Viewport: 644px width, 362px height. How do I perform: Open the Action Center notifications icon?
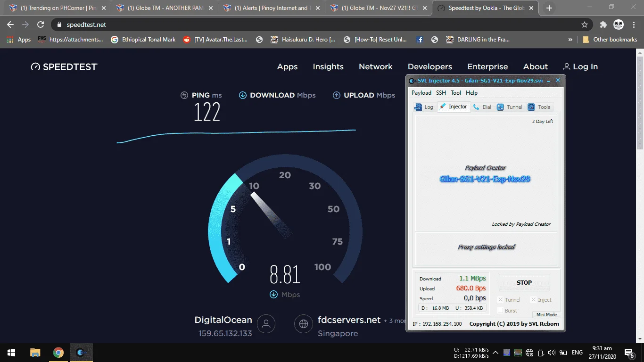(x=629, y=353)
